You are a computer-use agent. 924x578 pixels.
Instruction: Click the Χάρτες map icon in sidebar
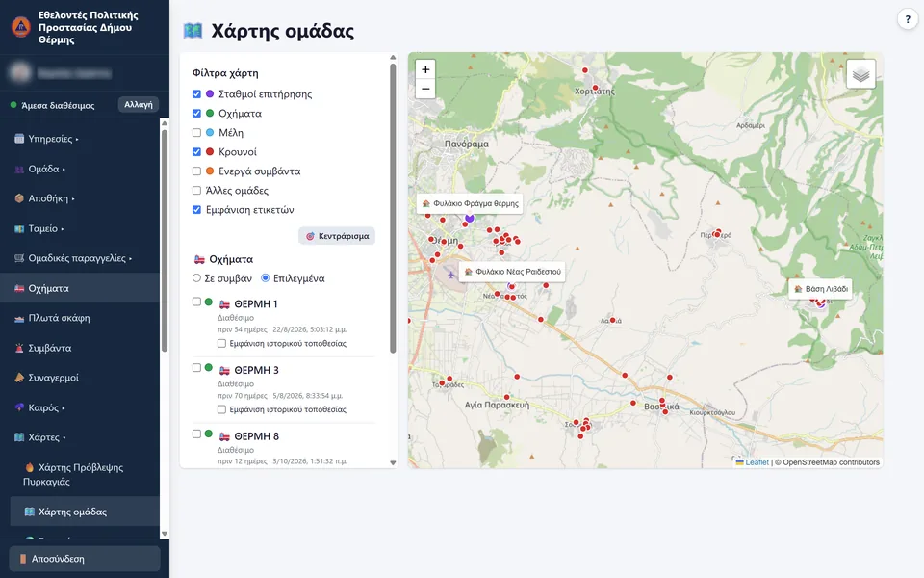click(x=19, y=437)
